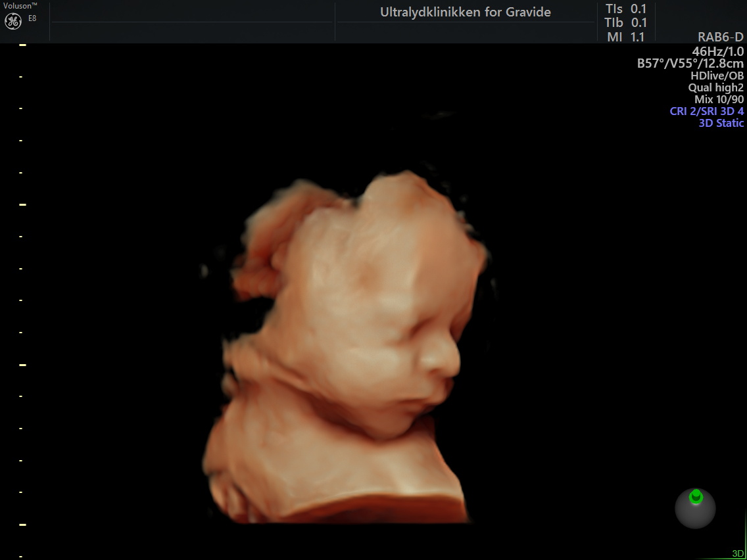Click the 'HDlive/OB' mode label
This screenshot has width=747, height=560.
coord(717,75)
